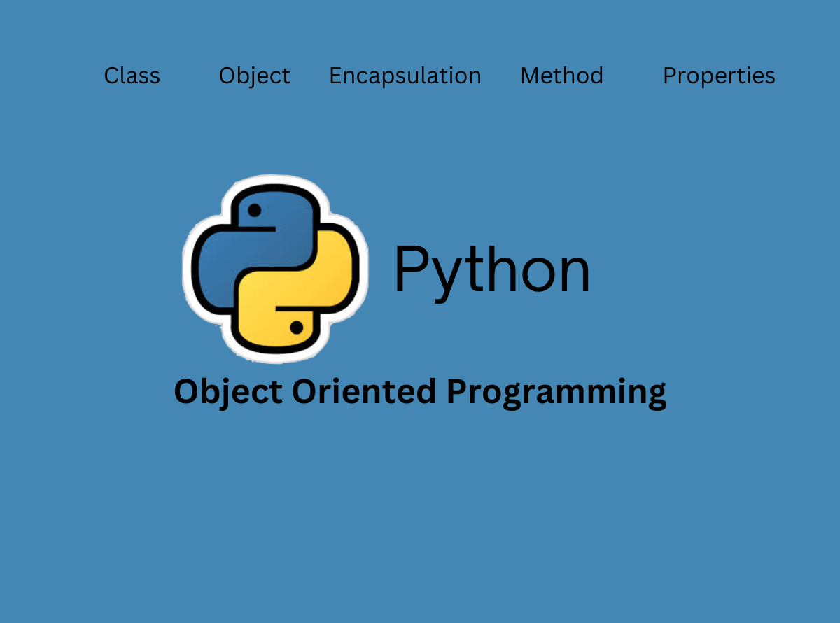Open the Method section
840x623 pixels.
561,76
